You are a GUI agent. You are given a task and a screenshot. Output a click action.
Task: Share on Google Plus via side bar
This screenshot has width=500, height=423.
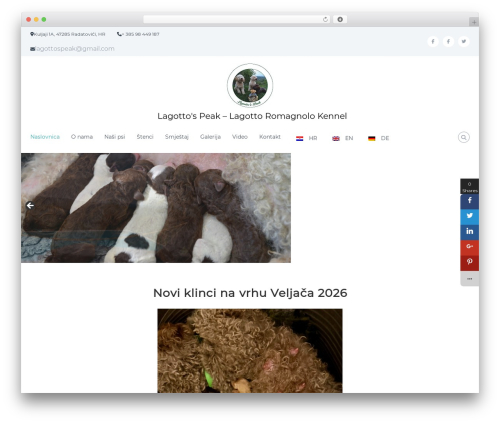(470, 247)
